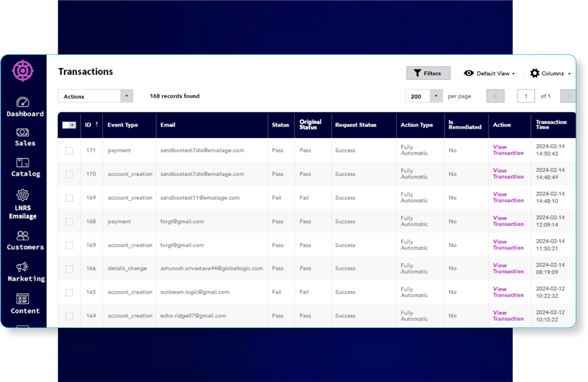Click the page number input field

[526, 96]
